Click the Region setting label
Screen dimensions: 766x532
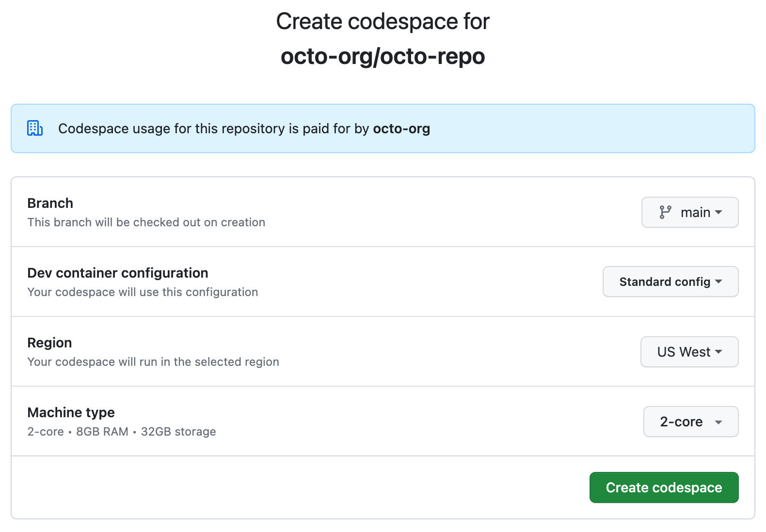click(49, 343)
